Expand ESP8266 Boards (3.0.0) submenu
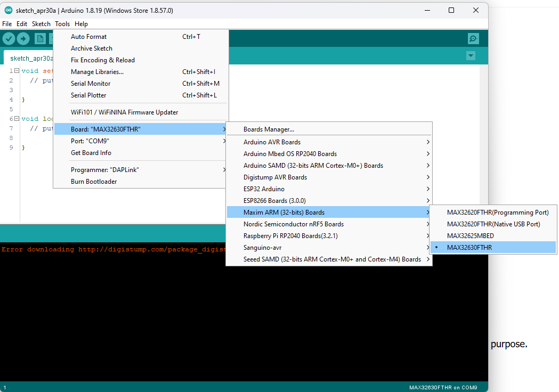Image resolution: width=559 pixels, height=392 pixels. [329, 201]
